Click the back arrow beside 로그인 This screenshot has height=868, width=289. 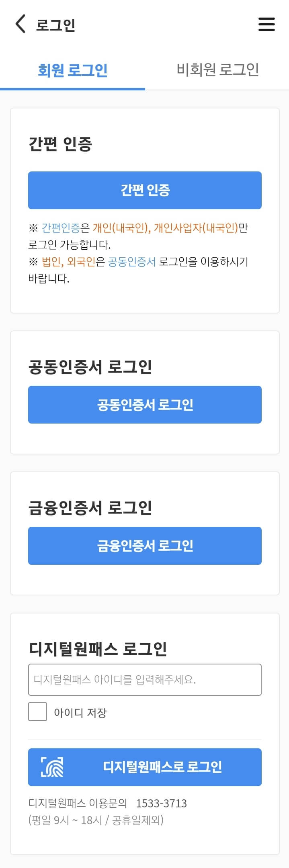tap(20, 24)
